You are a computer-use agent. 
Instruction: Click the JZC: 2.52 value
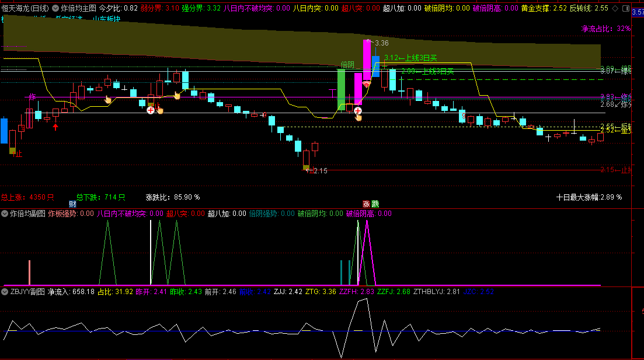(479, 292)
